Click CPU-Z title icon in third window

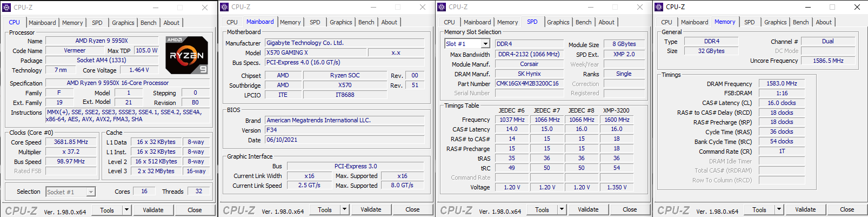click(x=442, y=7)
